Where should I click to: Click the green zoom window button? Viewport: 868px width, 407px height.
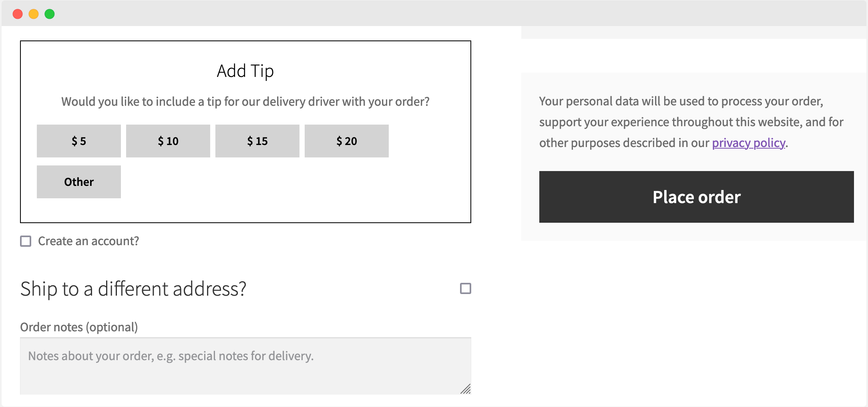pos(49,14)
